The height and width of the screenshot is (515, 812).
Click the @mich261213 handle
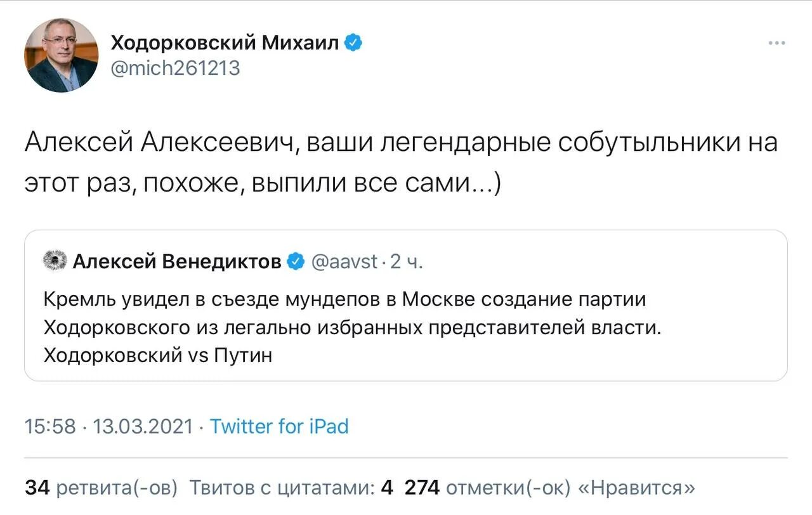(176, 68)
